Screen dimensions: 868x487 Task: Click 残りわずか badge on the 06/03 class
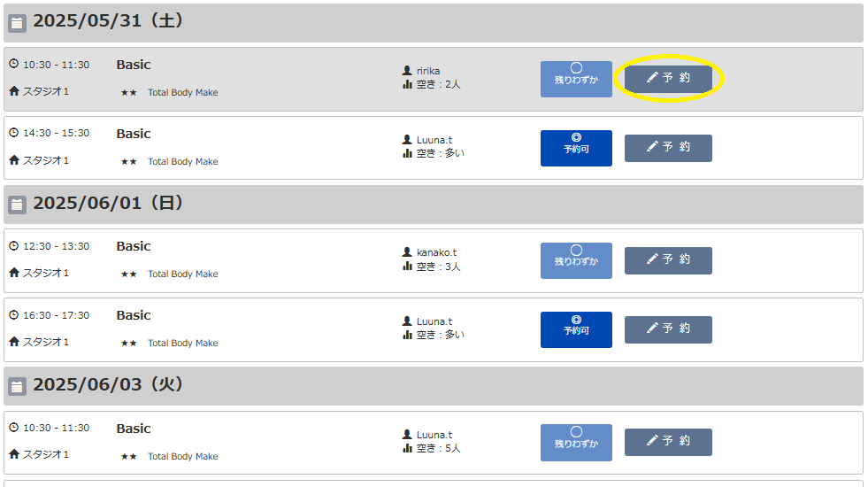[576, 442]
